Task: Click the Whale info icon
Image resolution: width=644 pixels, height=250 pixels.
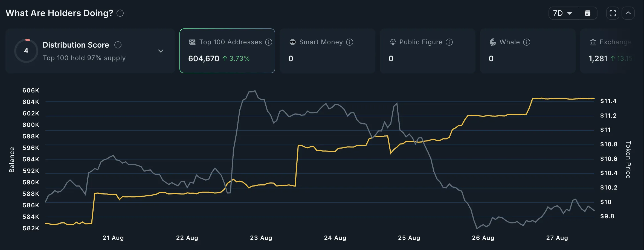Action: [x=527, y=42]
